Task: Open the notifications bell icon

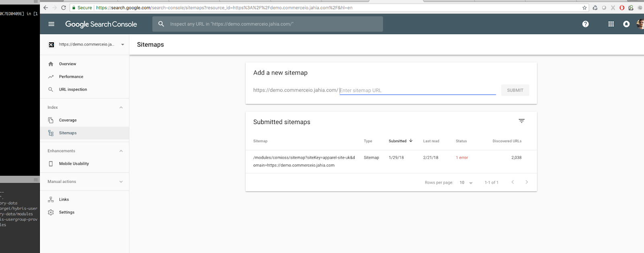Action: (x=626, y=24)
